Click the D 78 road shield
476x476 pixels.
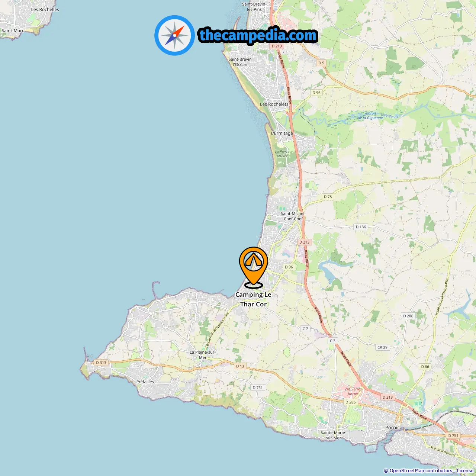point(328,197)
